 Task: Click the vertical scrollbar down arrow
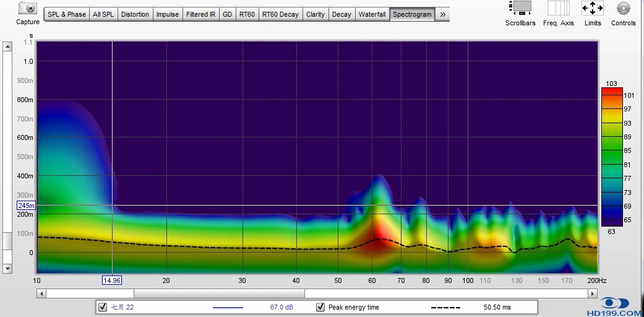pyautogui.click(x=7, y=269)
